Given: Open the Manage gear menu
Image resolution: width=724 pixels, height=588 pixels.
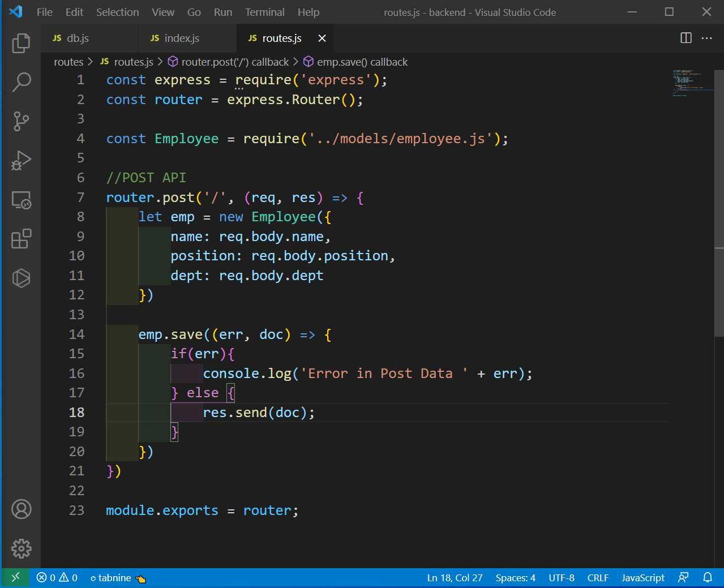Looking at the screenshot, I should (x=21, y=548).
